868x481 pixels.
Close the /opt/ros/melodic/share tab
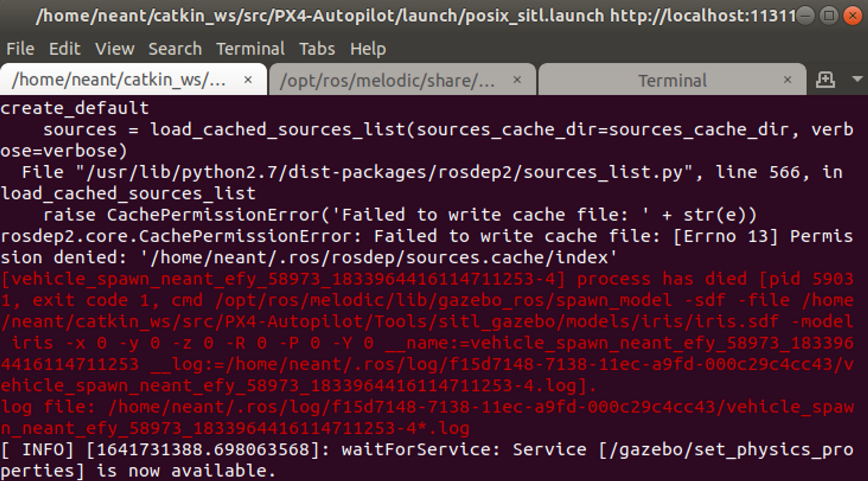tap(517, 80)
